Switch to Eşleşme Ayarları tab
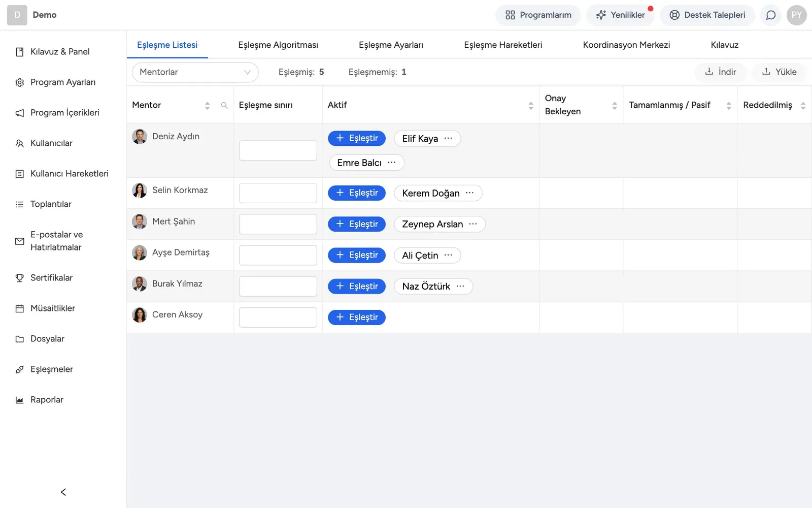Image resolution: width=812 pixels, height=508 pixels. (x=391, y=45)
